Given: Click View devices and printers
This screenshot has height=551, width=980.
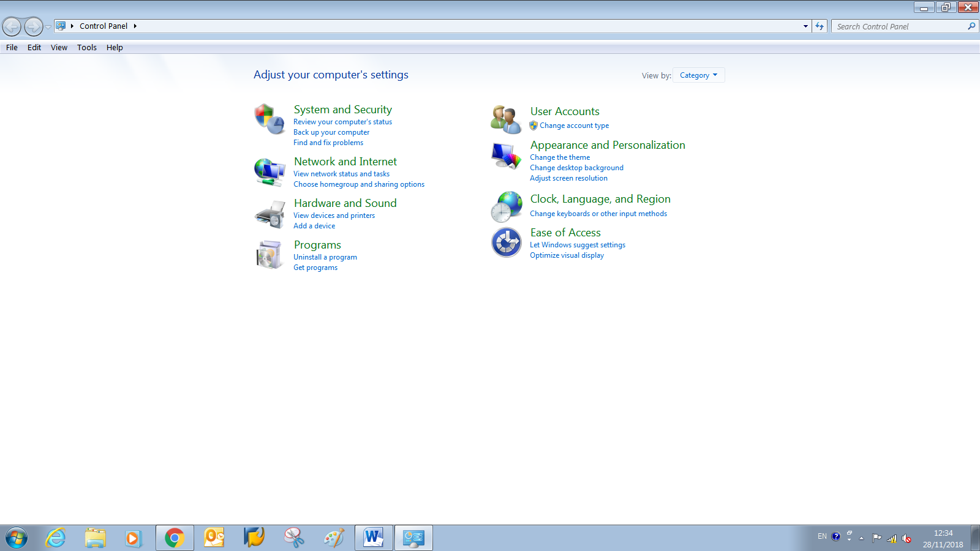Looking at the screenshot, I should pos(334,216).
